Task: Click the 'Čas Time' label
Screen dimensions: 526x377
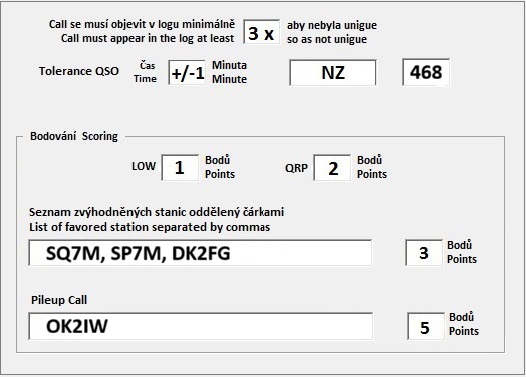Action: pos(145,72)
